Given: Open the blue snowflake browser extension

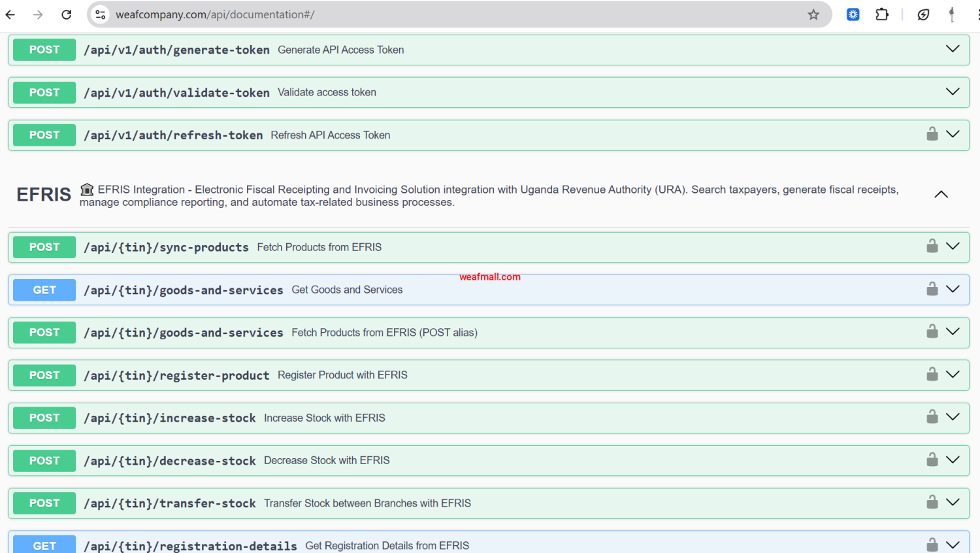Looking at the screenshot, I should point(853,14).
